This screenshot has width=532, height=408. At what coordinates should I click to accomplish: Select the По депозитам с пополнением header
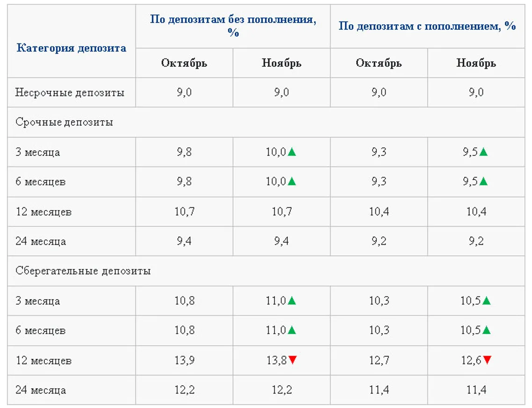coord(427,26)
